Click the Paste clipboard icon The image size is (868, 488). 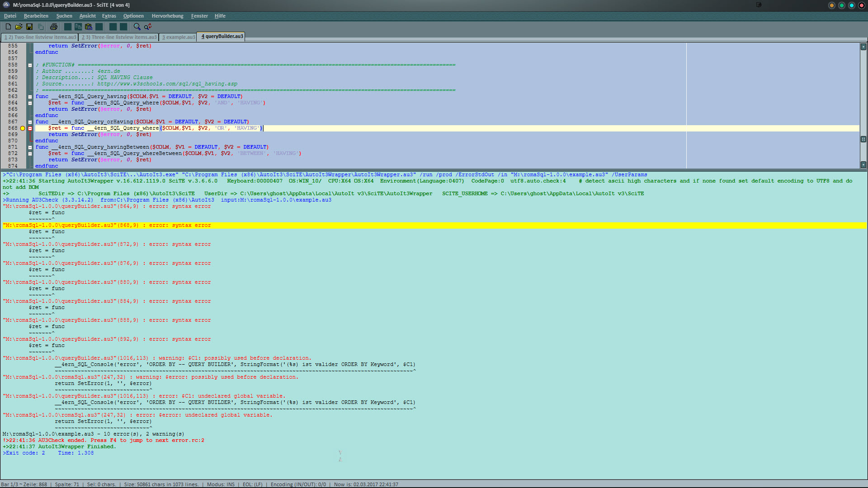(x=89, y=27)
